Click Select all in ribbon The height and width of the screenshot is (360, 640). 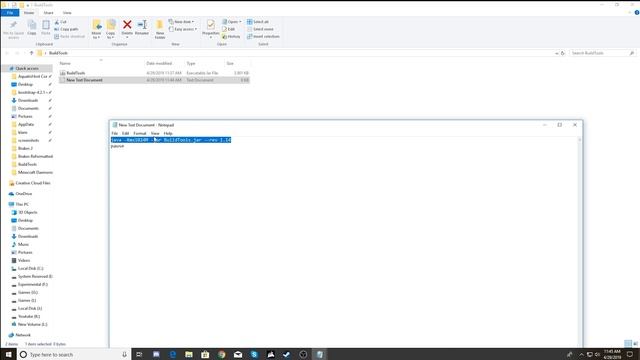click(x=258, y=22)
